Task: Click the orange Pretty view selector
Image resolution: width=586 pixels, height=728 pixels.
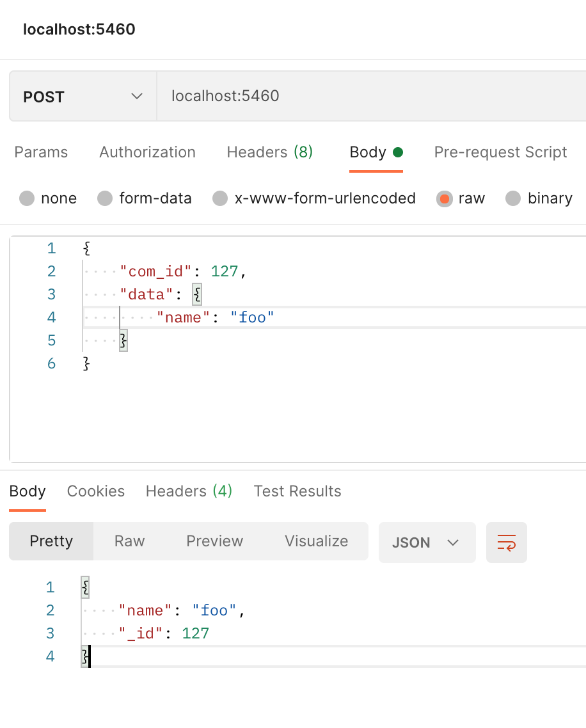Action: tap(51, 541)
